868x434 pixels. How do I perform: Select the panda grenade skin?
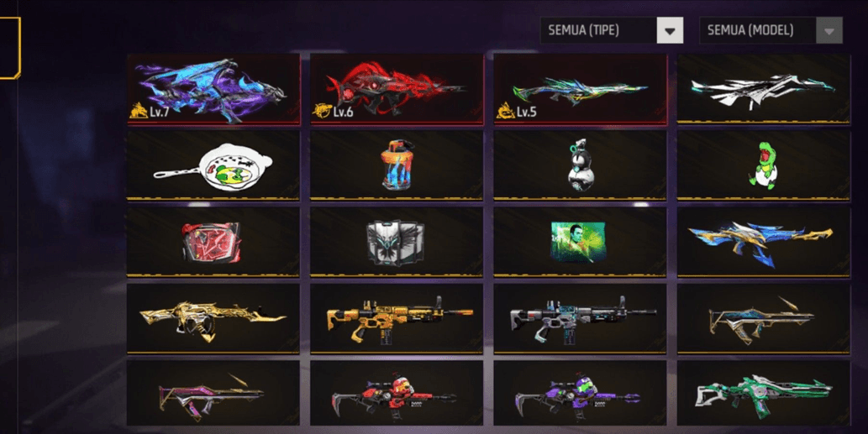pos(580,165)
